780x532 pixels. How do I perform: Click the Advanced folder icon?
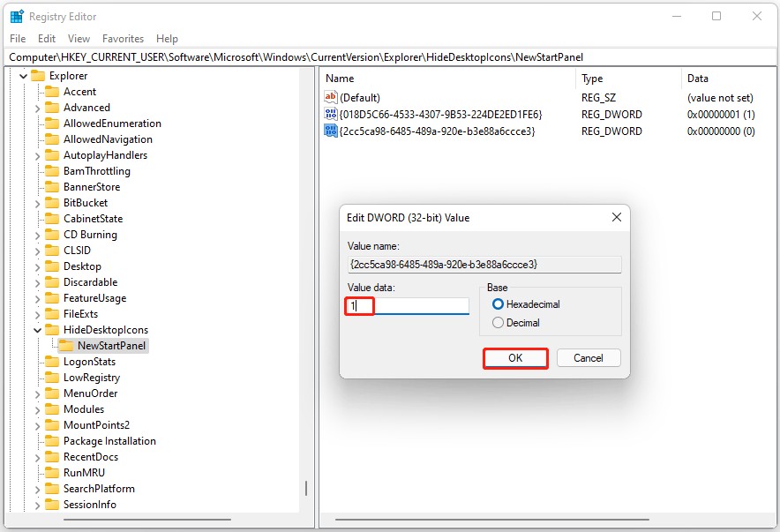pyautogui.click(x=52, y=108)
